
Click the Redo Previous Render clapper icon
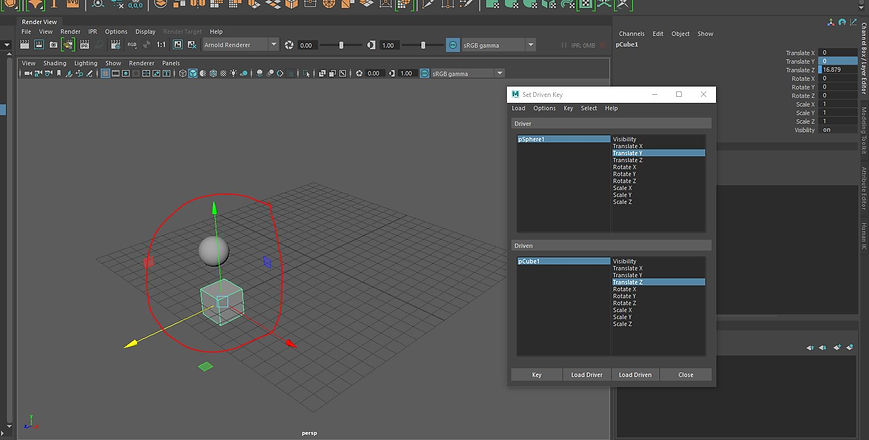pyautogui.click(x=24, y=45)
